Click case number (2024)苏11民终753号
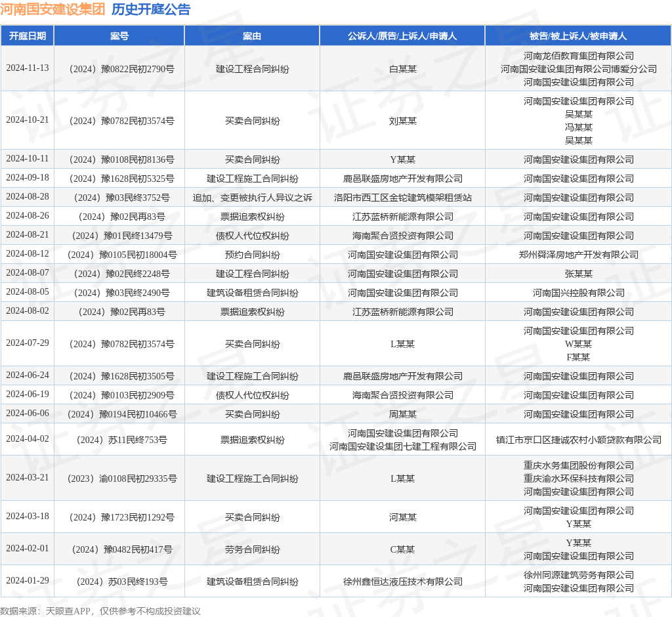The height and width of the screenshot is (617, 672). tap(121, 440)
